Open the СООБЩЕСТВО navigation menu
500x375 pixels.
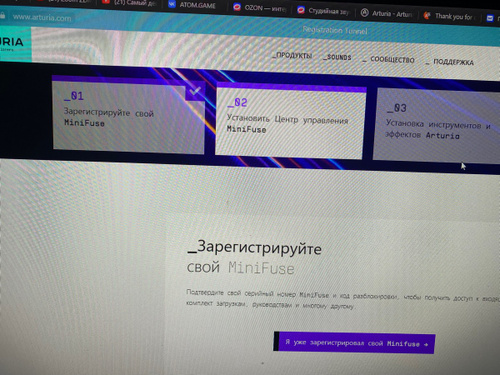(389, 60)
